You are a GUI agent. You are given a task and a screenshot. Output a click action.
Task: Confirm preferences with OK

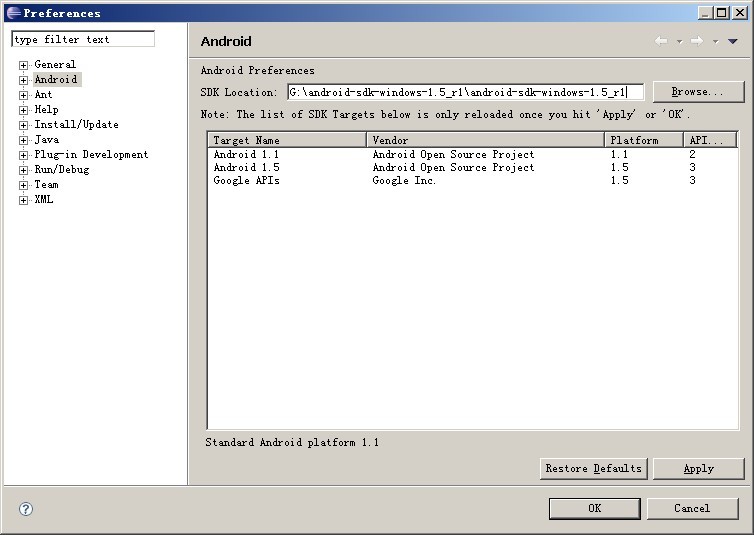[x=594, y=509]
